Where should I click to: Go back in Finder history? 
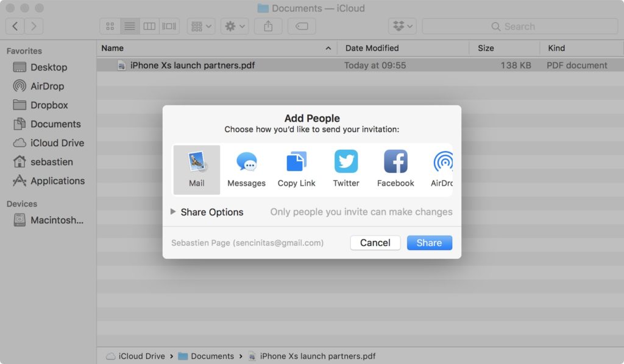click(x=15, y=26)
